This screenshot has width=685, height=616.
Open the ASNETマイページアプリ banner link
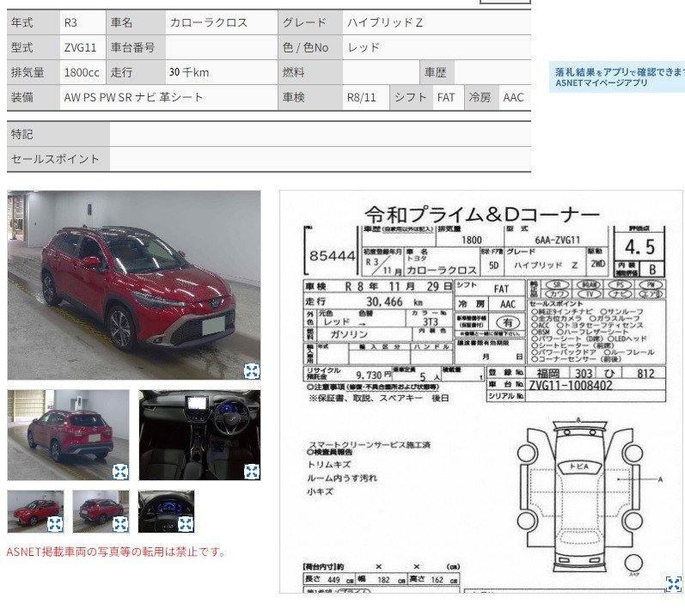(x=617, y=77)
